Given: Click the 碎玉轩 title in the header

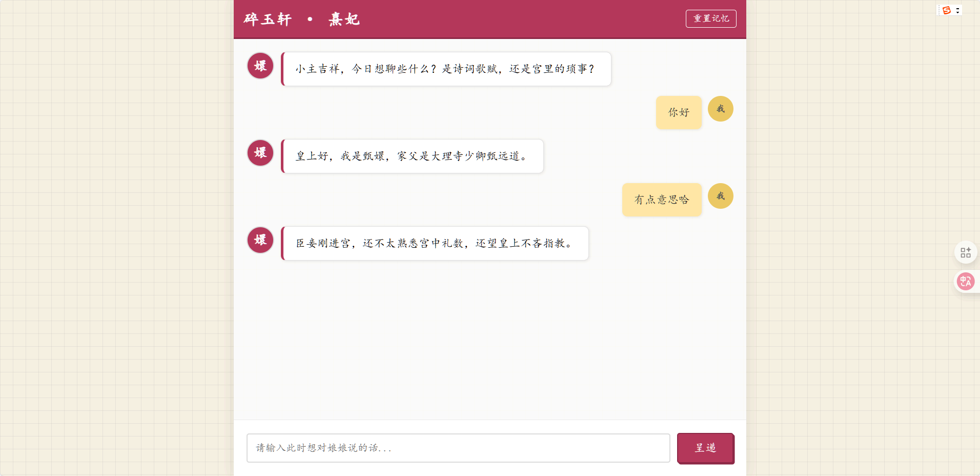Looking at the screenshot, I should (x=268, y=19).
